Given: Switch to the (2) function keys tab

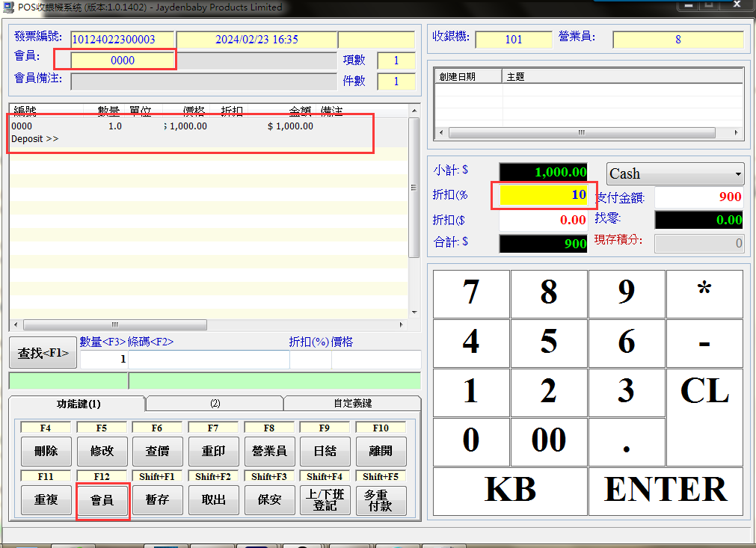Looking at the screenshot, I should [x=215, y=404].
